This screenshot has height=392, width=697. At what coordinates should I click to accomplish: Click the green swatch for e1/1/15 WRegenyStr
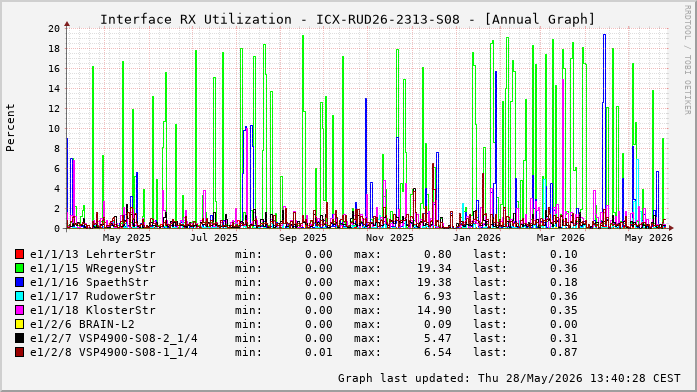pos(19,268)
